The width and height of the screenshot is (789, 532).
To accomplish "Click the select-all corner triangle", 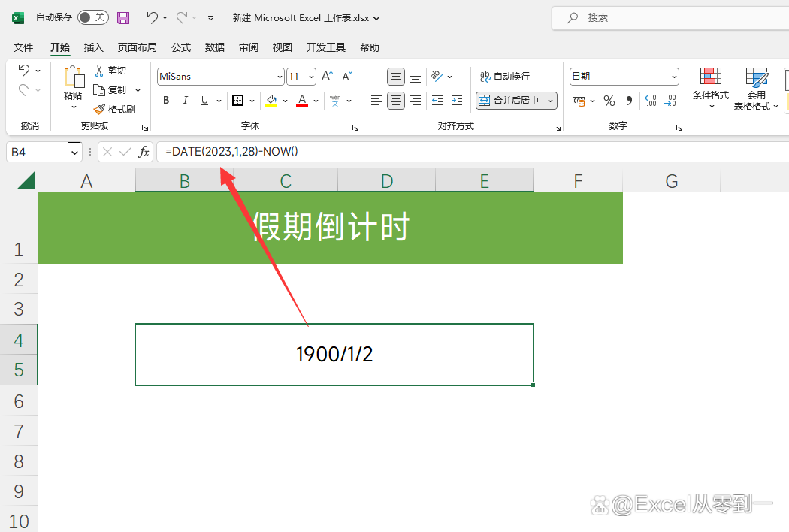I will point(25,180).
